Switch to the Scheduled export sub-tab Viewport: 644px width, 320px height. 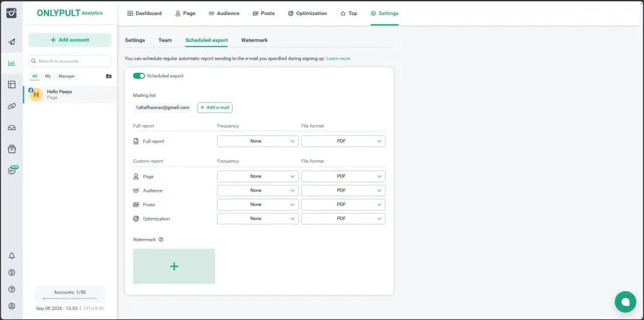(x=206, y=40)
